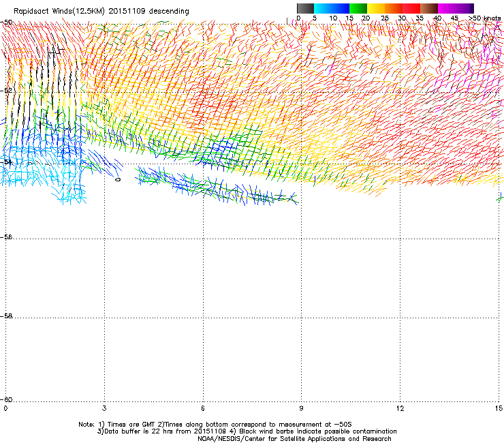Click the legend label 10 under color bar
The image size is (504, 443).
click(x=333, y=18)
